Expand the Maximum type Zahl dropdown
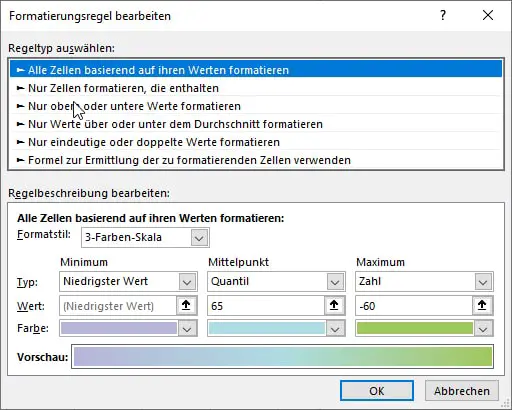The image size is (512, 410). pyautogui.click(x=424, y=282)
